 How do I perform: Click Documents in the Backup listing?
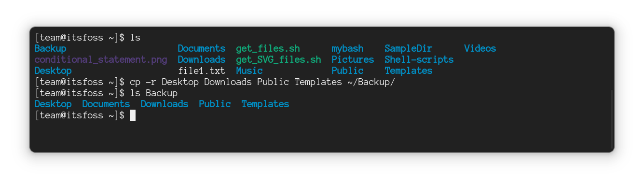click(x=106, y=104)
